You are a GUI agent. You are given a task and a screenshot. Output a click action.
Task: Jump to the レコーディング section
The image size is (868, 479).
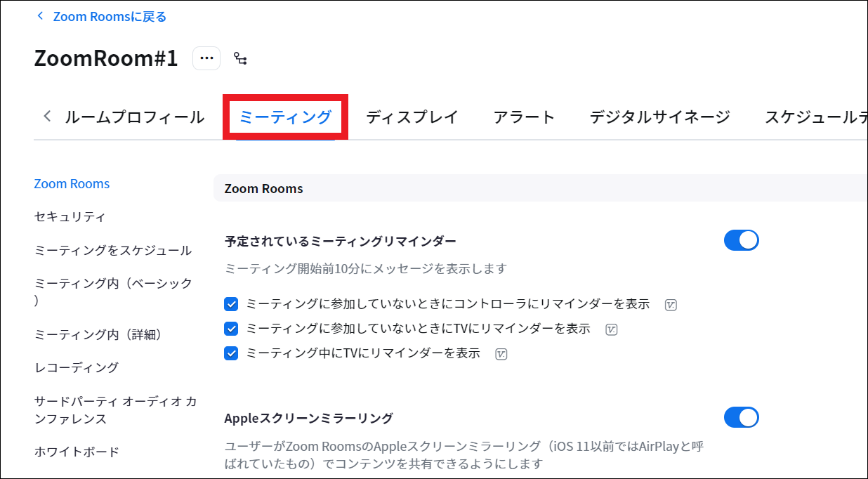pyautogui.click(x=77, y=367)
